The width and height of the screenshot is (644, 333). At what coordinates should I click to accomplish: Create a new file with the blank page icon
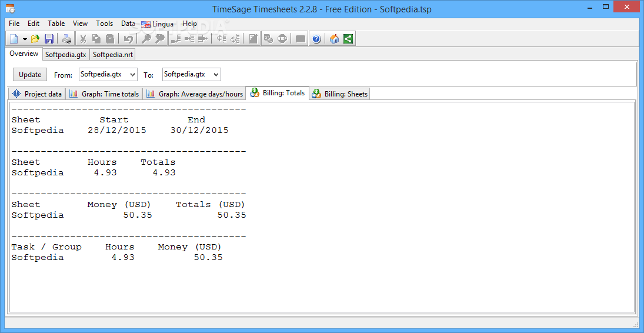(14, 39)
